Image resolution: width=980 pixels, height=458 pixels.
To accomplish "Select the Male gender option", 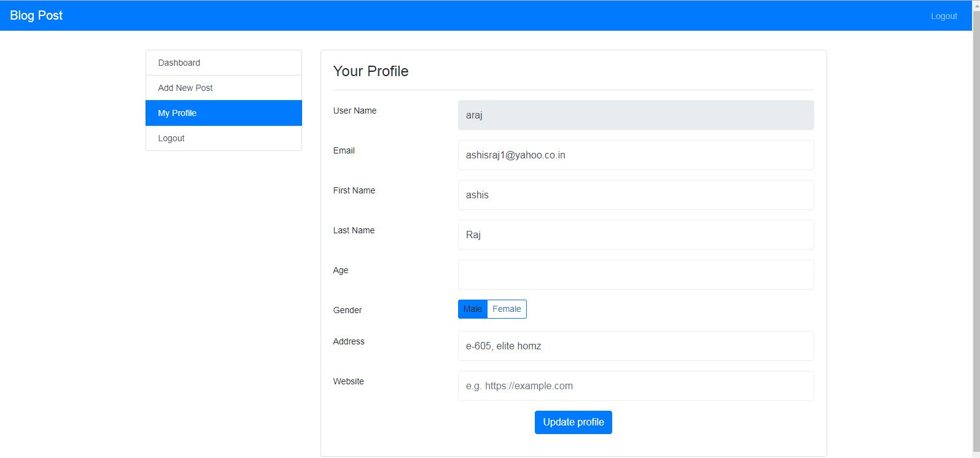I will click(472, 309).
